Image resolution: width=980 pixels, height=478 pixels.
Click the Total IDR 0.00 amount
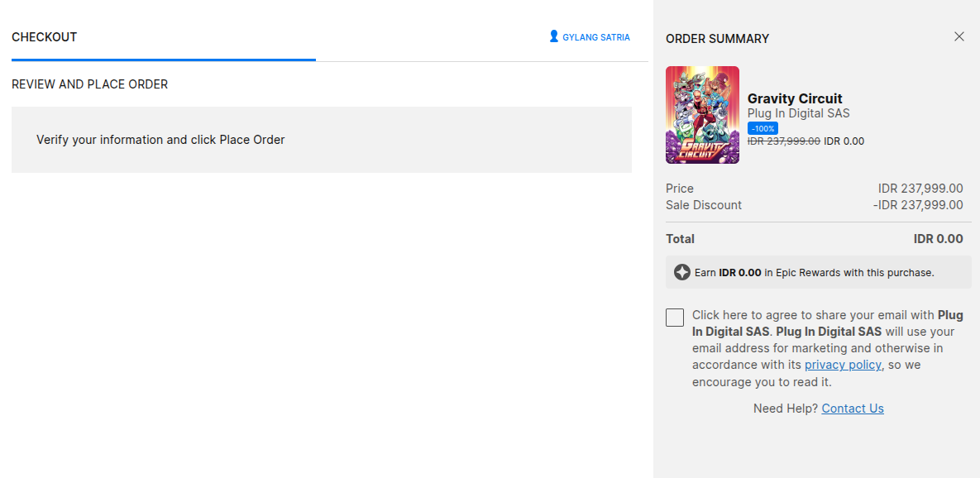(938, 239)
